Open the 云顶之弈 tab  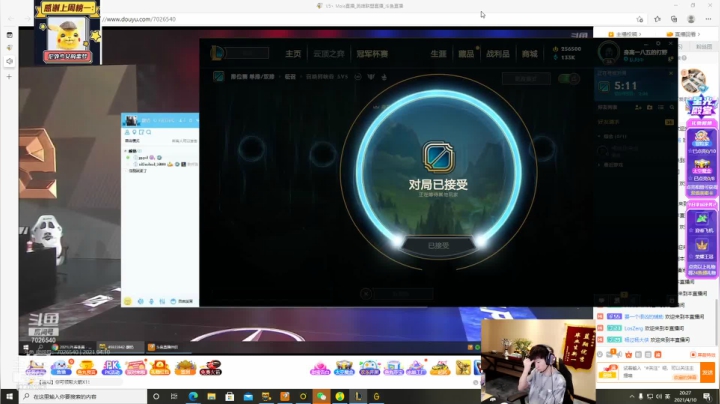click(329, 54)
